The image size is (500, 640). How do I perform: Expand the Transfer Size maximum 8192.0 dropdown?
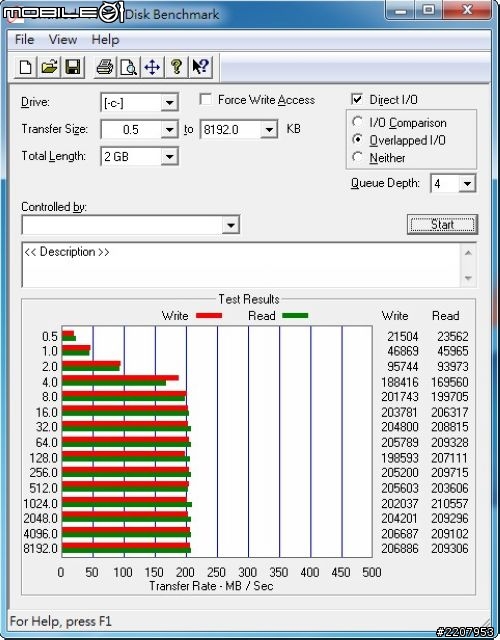269,130
